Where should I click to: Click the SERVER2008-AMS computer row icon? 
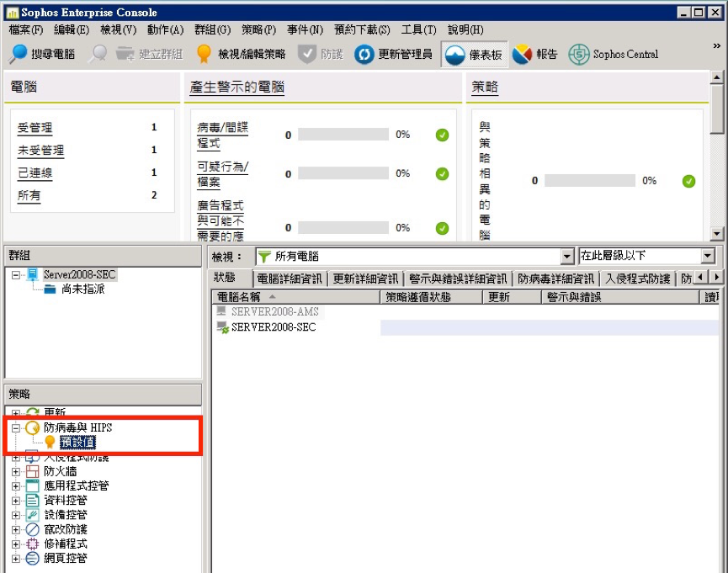coord(222,311)
